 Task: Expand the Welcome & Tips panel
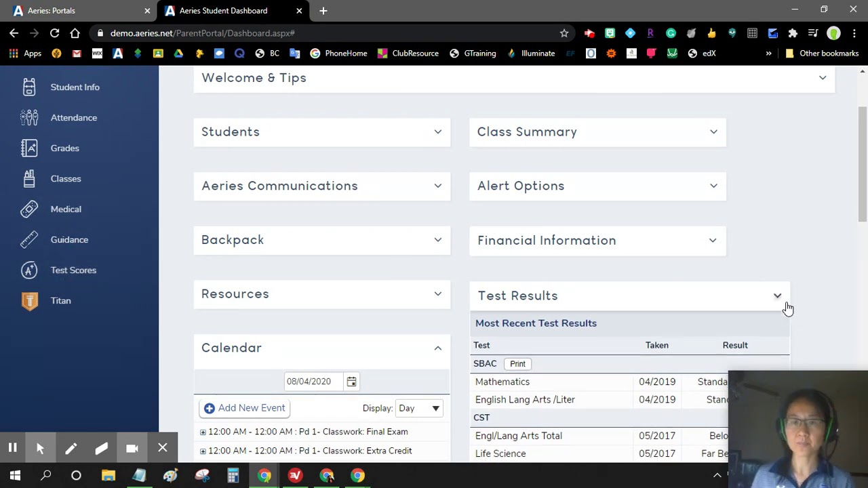(x=823, y=78)
